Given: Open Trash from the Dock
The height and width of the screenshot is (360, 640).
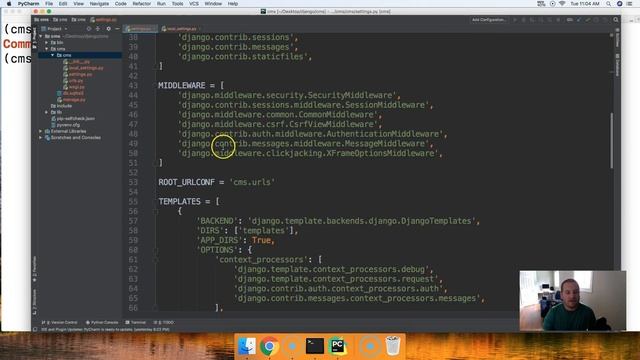Looking at the screenshot, I should click(393, 346).
